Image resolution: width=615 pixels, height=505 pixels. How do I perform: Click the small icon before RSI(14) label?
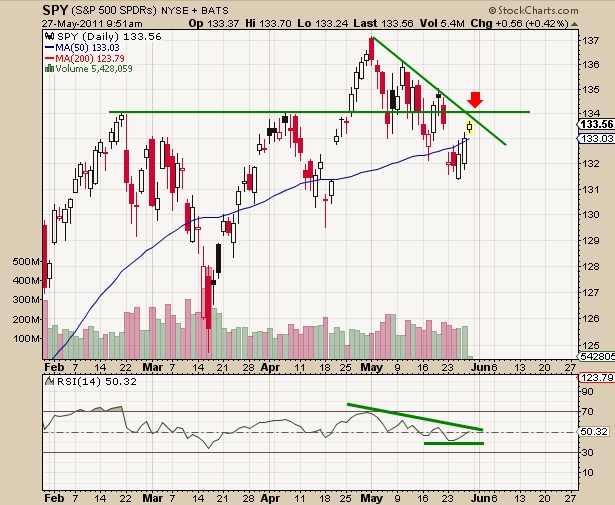[49, 381]
